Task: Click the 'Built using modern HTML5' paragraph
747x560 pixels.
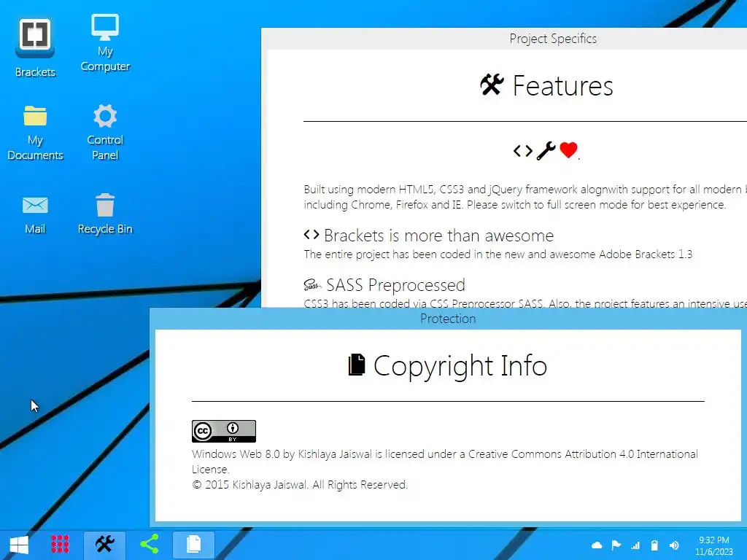Action: tap(525, 197)
